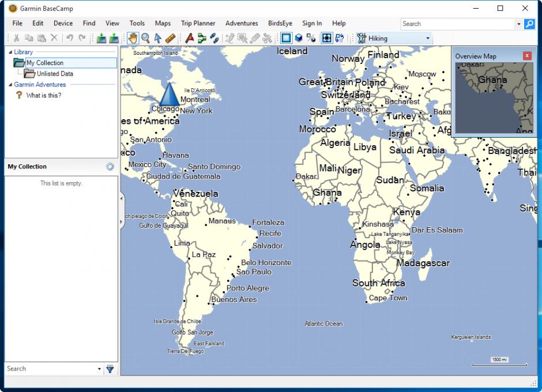Open the Find menu
The width and height of the screenshot is (542, 392).
[89, 23]
